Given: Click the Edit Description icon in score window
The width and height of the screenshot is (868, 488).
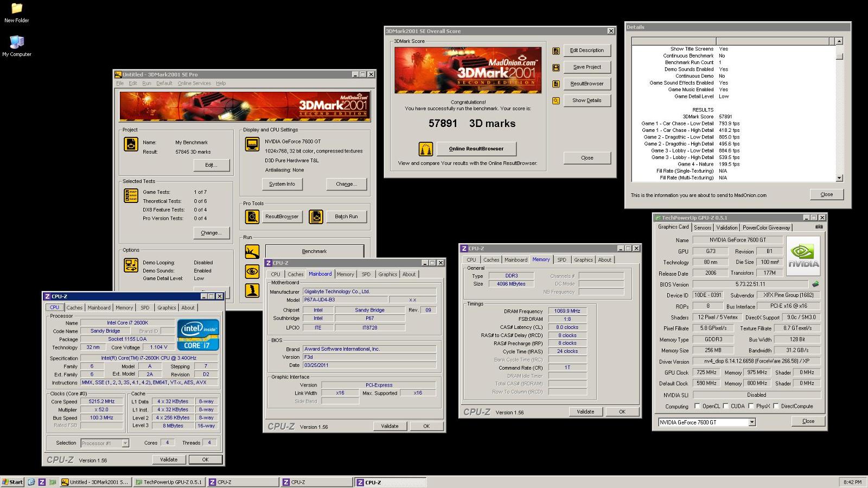Looking at the screenshot, I should [556, 50].
